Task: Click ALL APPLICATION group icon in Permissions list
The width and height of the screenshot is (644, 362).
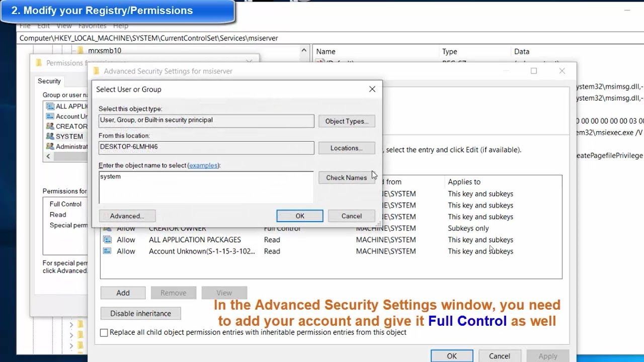Action: [50, 106]
